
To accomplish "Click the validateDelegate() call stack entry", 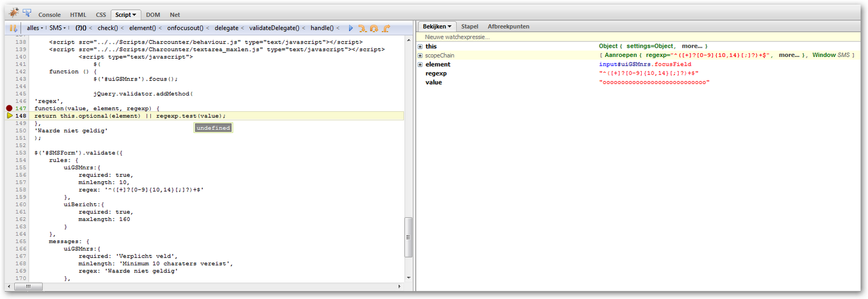I will click(273, 28).
